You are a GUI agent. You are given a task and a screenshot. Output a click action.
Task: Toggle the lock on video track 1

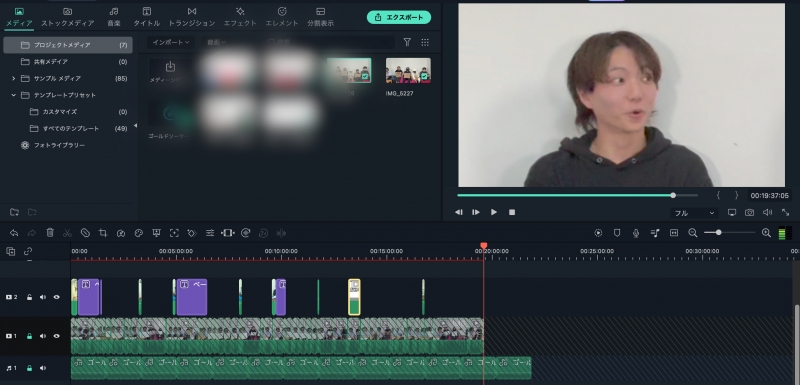tap(29, 336)
